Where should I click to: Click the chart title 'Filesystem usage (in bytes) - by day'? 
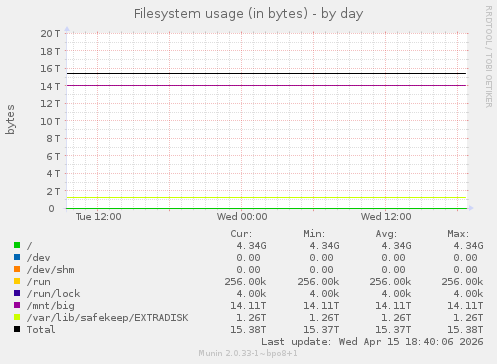[x=248, y=14]
